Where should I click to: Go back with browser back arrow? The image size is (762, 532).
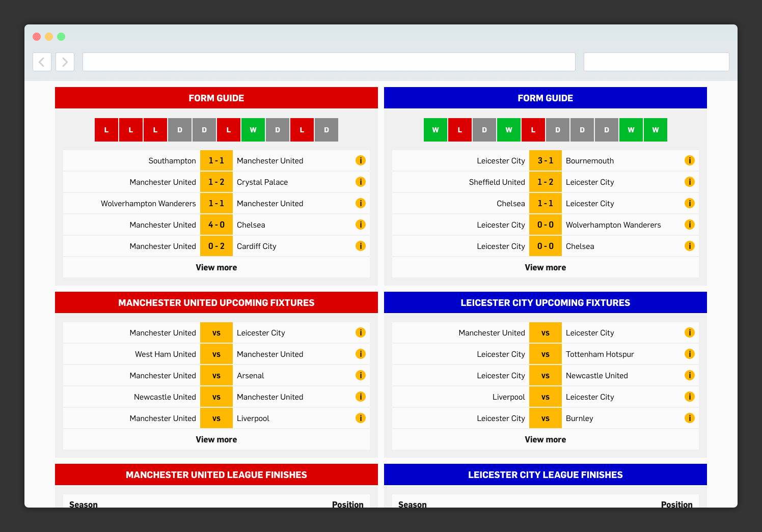click(x=42, y=62)
